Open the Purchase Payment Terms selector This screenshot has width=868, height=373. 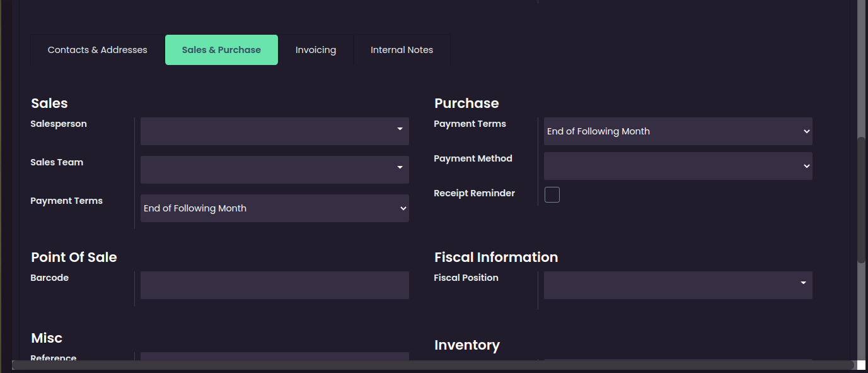click(678, 131)
